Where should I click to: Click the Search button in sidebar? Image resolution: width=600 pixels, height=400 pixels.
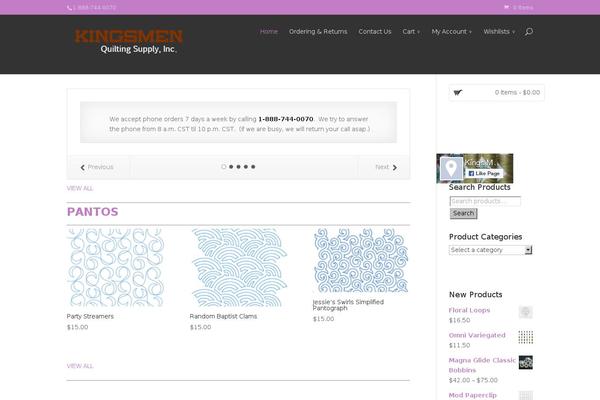463,214
